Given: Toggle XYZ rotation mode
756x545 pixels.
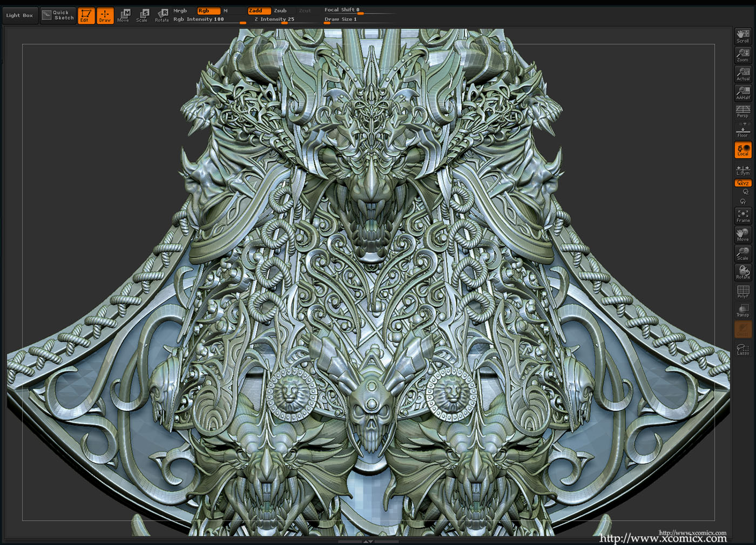Looking at the screenshot, I should (743, 183).
